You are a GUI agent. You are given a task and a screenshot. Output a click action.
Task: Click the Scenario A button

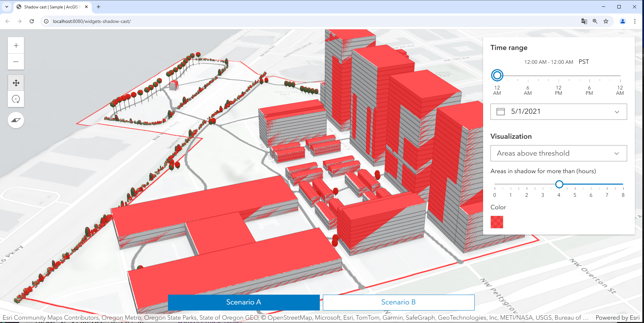tap(244, 302)
